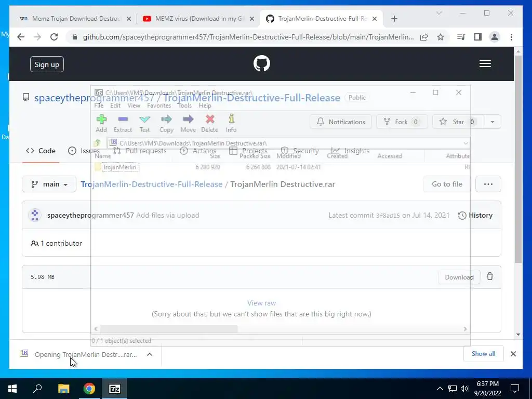
Task: Open the Tools menu in 7-Zip
Action: coord(185,105)
